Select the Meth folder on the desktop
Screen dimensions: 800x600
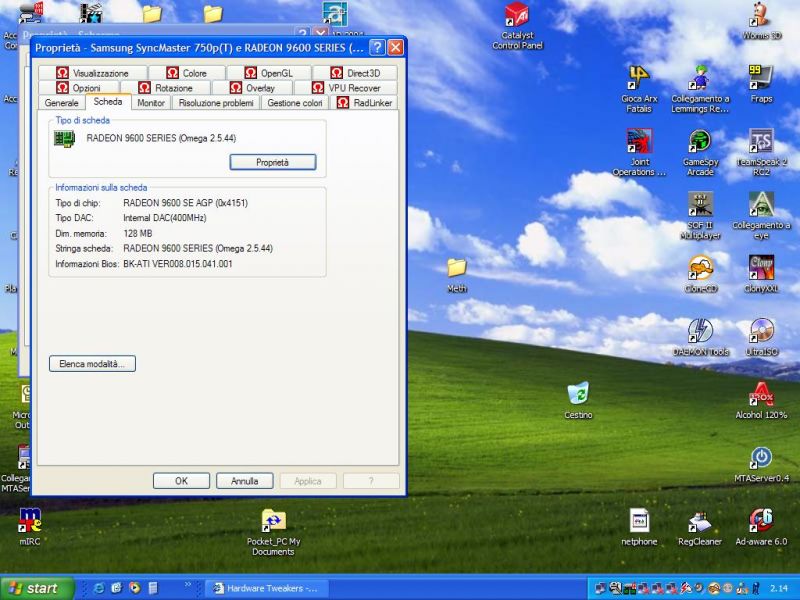tap(457, 275)
